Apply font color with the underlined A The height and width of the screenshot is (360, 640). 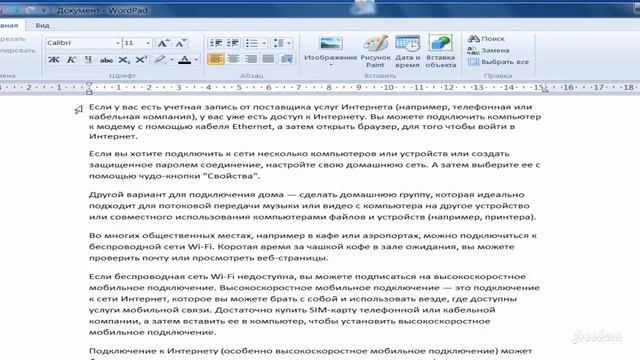point(184,60)
